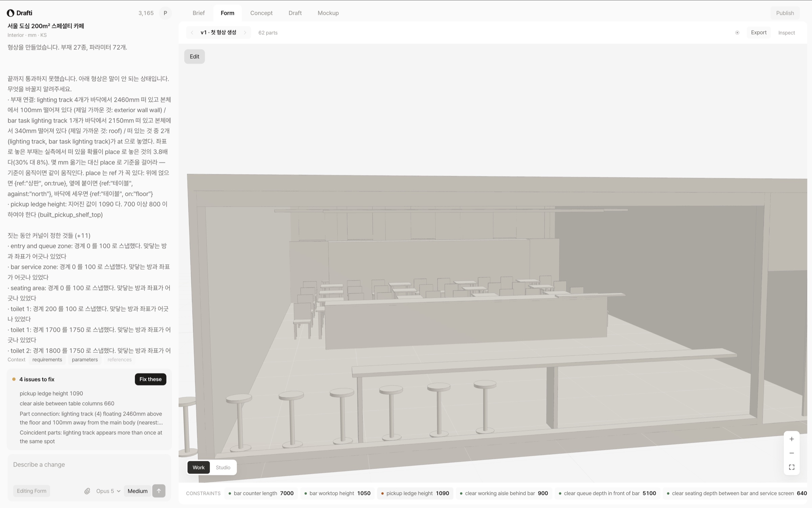
Task: Go to the Mockup tab
Action: [328, 13]
